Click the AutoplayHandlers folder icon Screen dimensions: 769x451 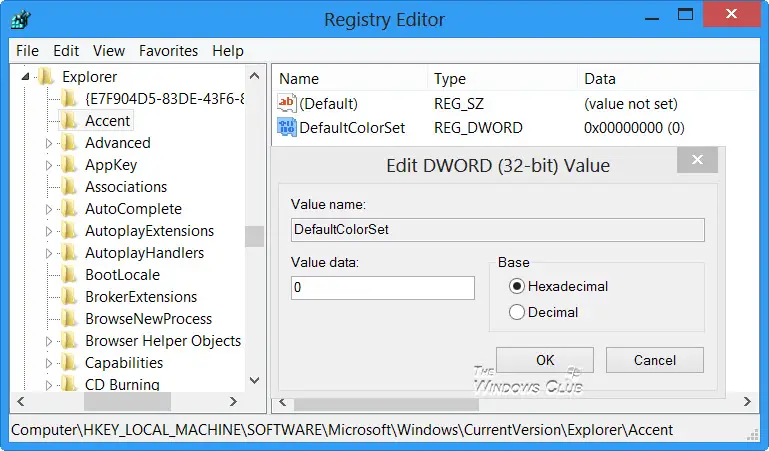click(69, 253)
